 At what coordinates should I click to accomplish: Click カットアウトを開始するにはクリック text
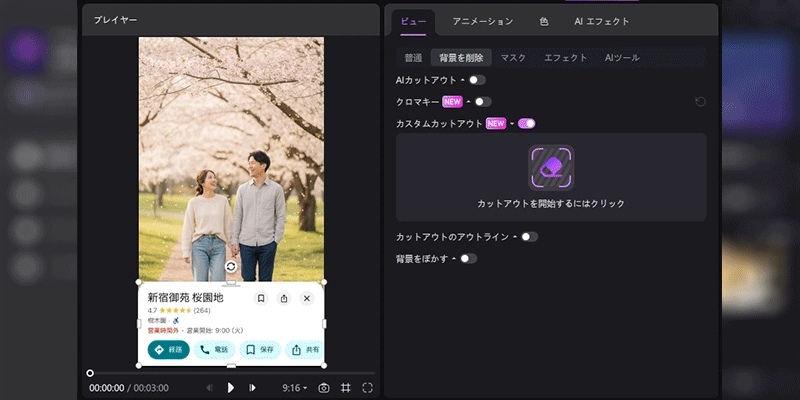pyautogui.click(x=551, y=204)
